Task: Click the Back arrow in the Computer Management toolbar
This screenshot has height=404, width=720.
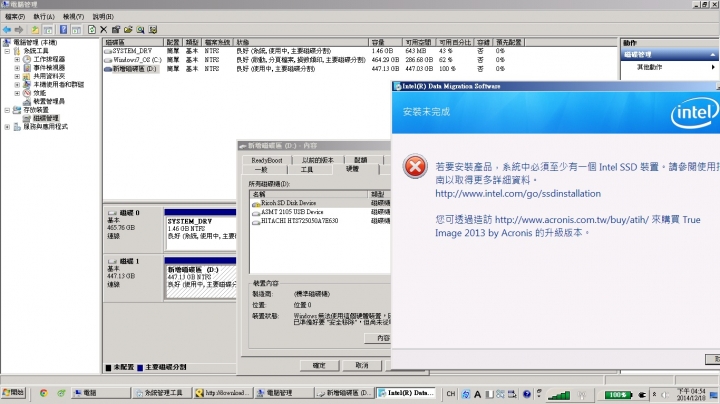Action: tap(7, 30)
